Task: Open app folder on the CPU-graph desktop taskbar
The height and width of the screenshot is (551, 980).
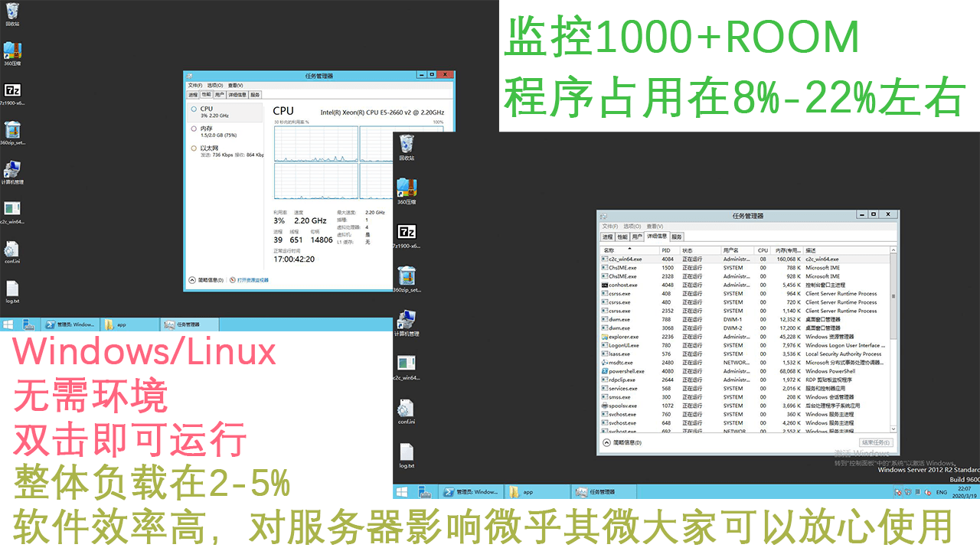Action: point(130,324)
